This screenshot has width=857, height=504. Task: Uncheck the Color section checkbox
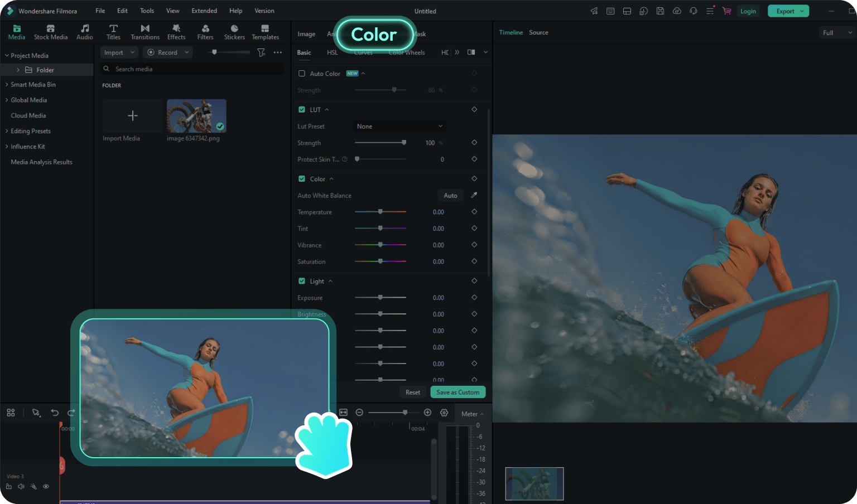(x=302, y=179)
